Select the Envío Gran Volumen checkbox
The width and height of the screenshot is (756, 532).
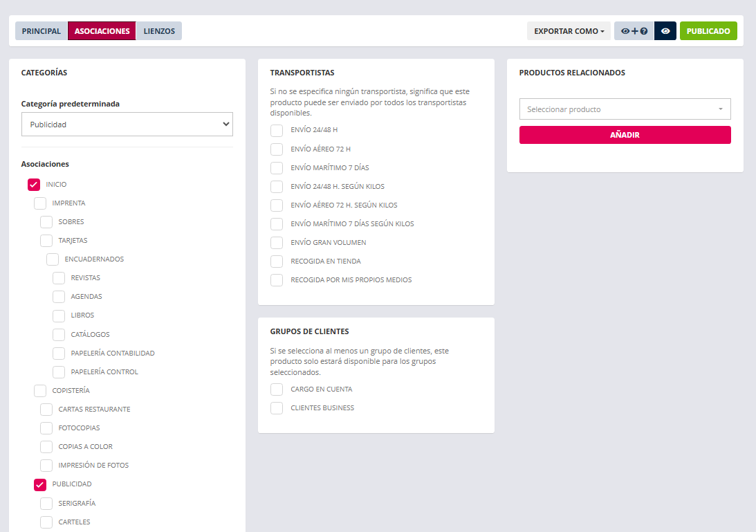(277, 243)
